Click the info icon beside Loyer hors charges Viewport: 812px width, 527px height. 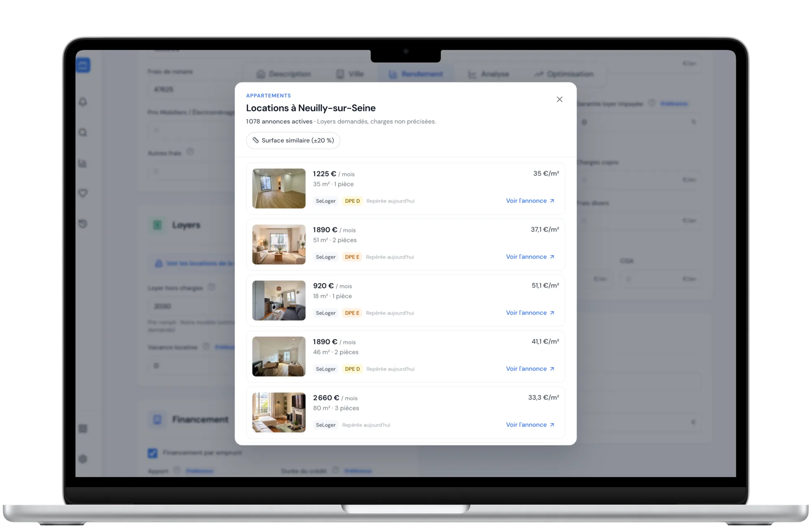212,287
